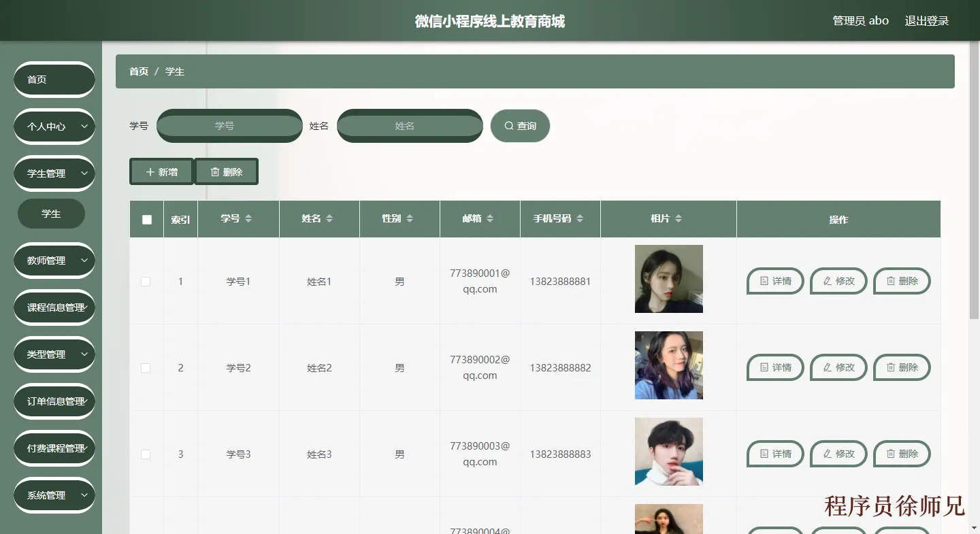The width and height of the screenshot is (980, 534).
Task: Open the photo thumbnail for 学号2
Action: pos(669,365)
